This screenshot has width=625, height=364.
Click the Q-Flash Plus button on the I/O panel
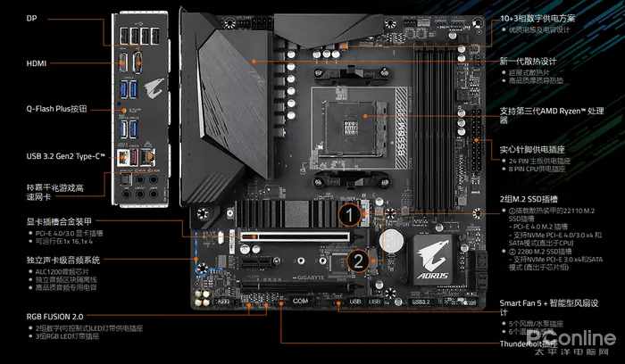click(x=123, y=111)
